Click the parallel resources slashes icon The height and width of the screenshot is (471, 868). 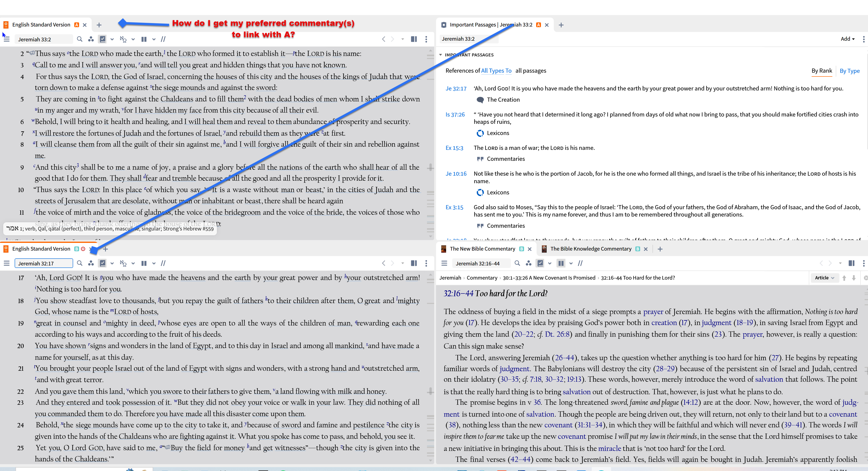163,39
